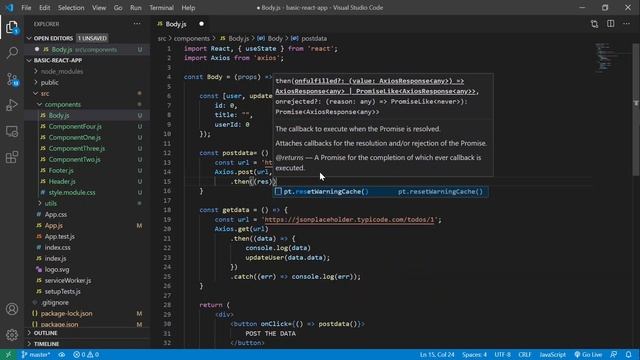This screenshot has height=360, width=640.
Task: Click the resetWarningCache suggestion icon
Action: [x=278, y=191]
